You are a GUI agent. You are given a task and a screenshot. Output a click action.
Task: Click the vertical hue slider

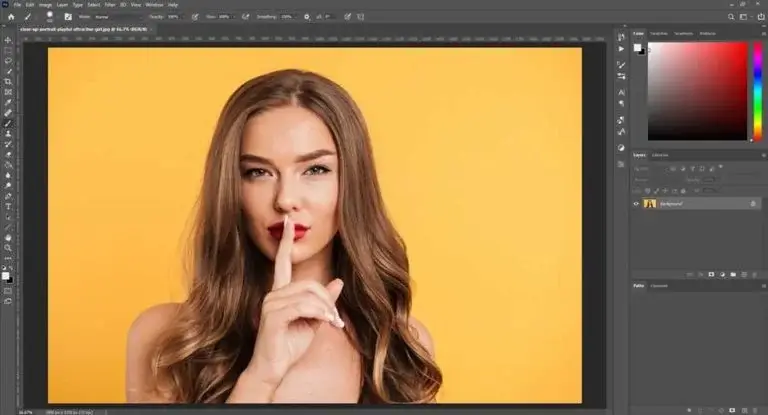coord(758,91)
